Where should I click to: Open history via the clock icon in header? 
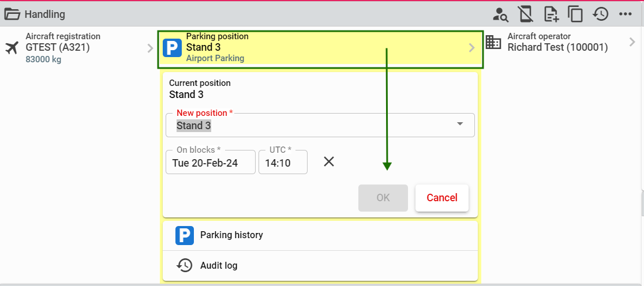point(601,14)
